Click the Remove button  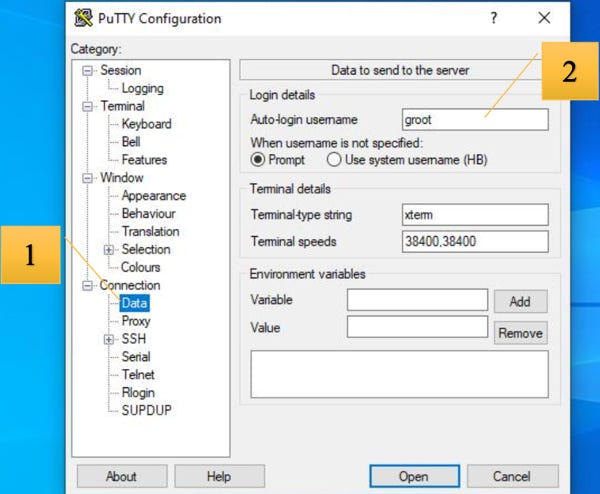[x=520, y=333]
